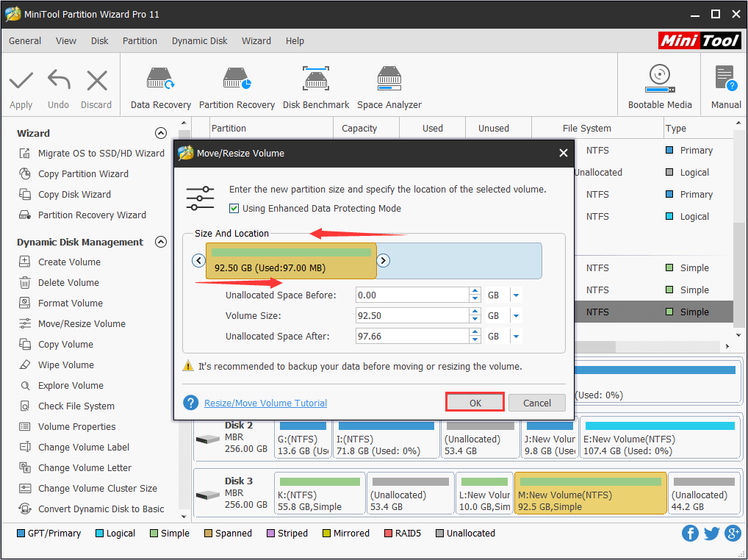Choose Create Volume in sidebar
748x560 pixels.
click(x=60, y=262)
